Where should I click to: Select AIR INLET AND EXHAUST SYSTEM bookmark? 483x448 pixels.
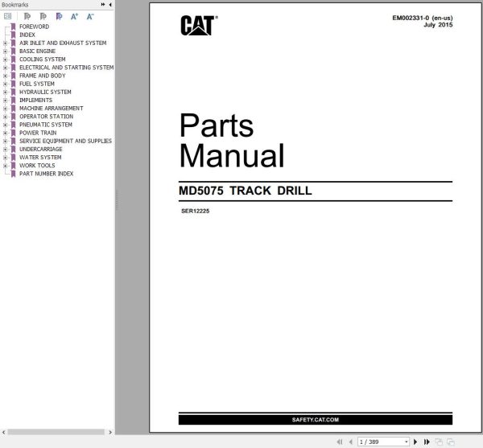point(63,43)
